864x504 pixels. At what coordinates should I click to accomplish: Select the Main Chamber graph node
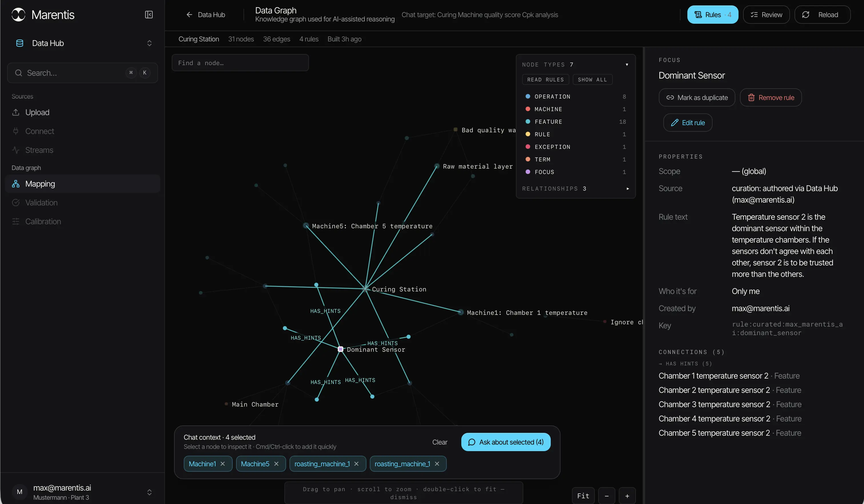(226, 404)
